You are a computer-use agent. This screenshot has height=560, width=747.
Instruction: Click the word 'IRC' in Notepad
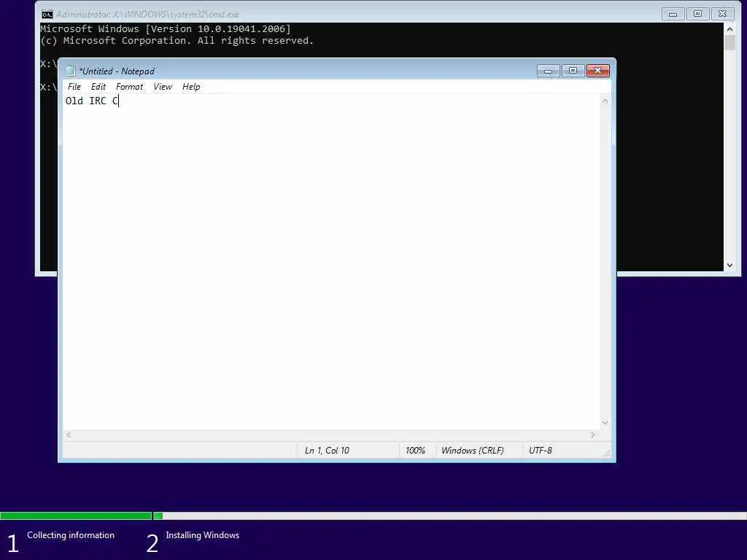(x=98, y=101)
